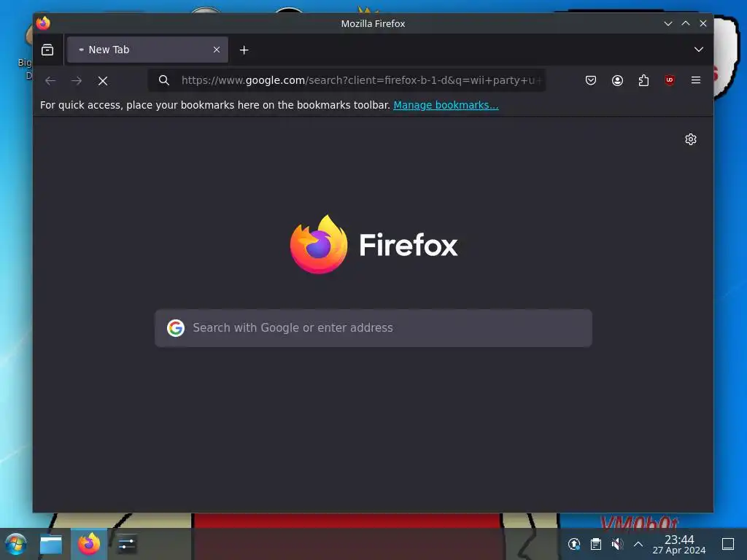Click the Firefox logo on new tab
The image size is (747, 560).
pos(373,244)
